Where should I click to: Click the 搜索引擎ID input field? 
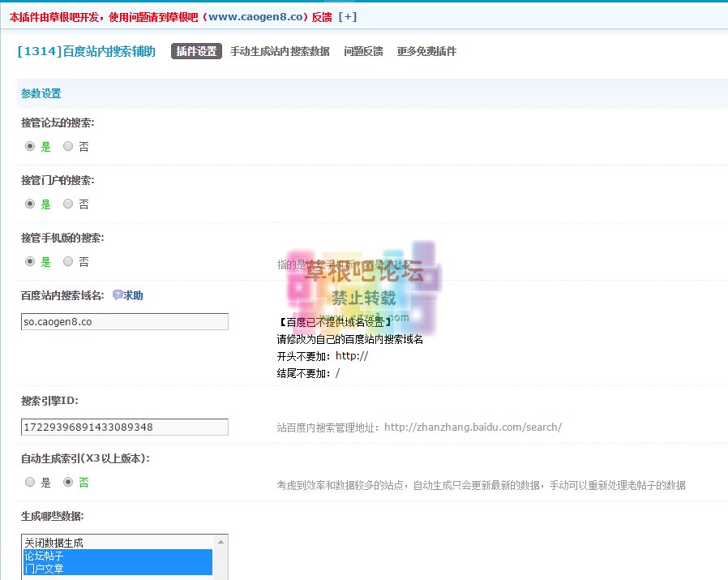(124, 427)
